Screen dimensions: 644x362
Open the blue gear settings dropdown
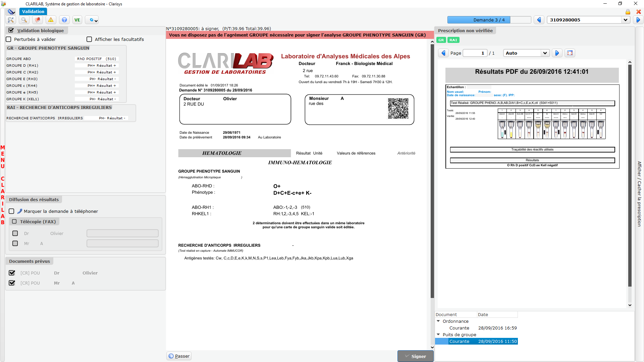(92, 20)
